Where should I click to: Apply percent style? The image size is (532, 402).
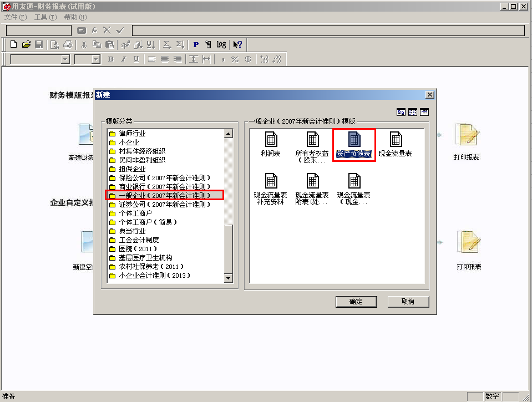click(x=235, y=59)
